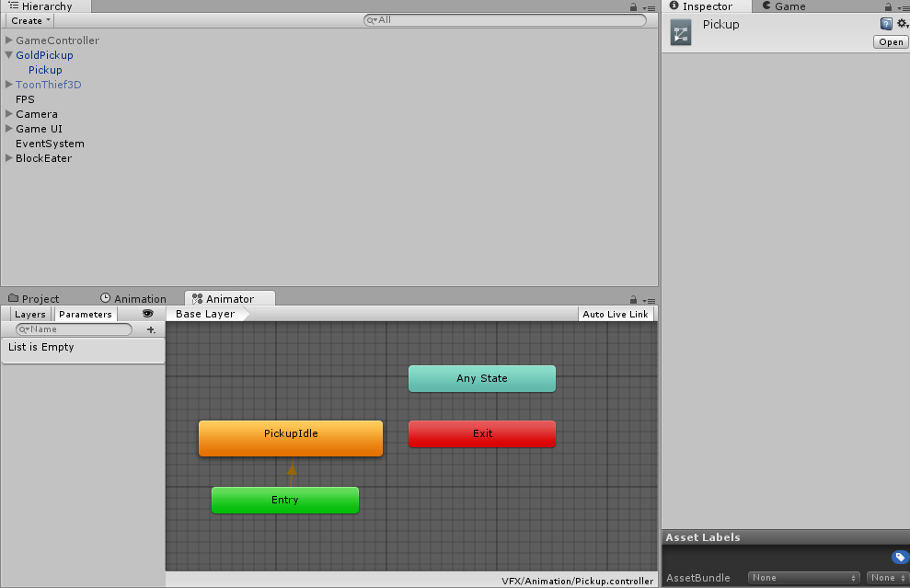The height and width of the screenshot is (588, 910).
Task: Click the eye icon in the Animator panel
Action: point(147,314)
